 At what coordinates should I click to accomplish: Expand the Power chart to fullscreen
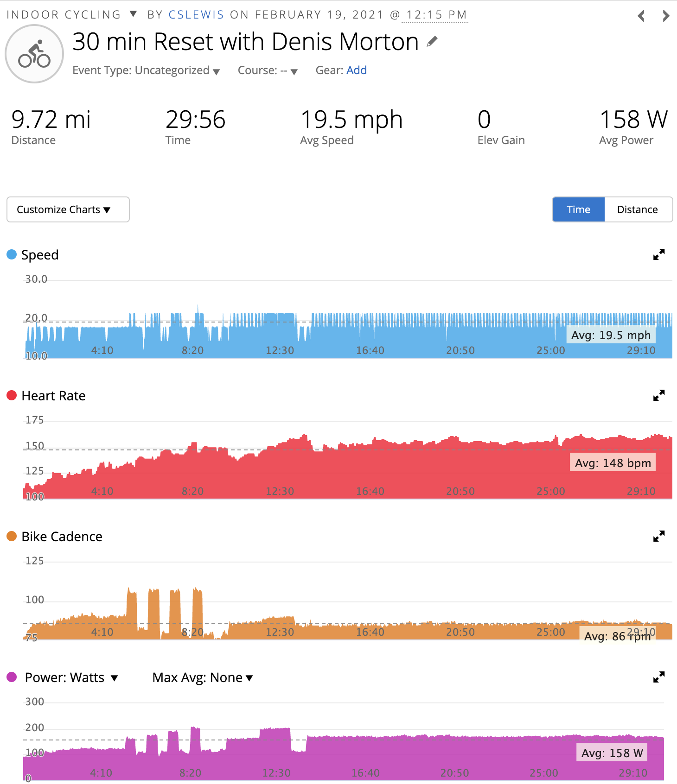(x=659, y=677)
